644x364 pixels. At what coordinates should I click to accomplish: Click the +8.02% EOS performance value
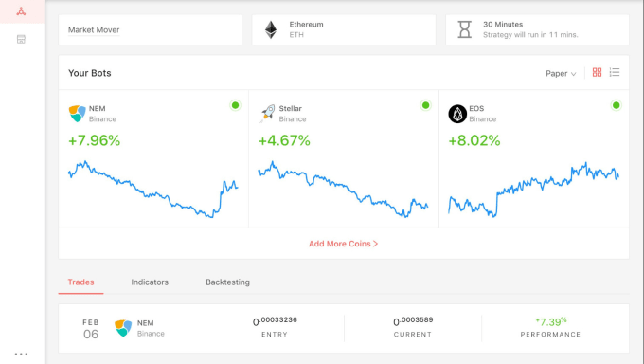click(474, 140)
